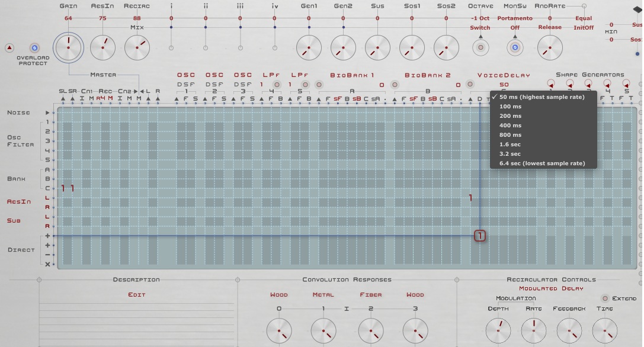Viewport: 644px width, 347px height.
Task: Click the circle node below macro i
Action: pyautogui.click(x=171, y=47)
